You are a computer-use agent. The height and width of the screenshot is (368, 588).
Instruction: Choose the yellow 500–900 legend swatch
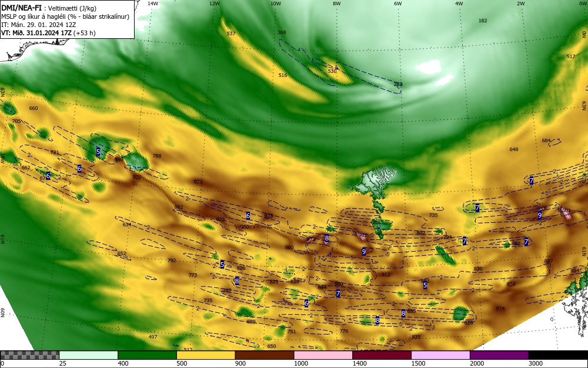[x=206, y=355]
